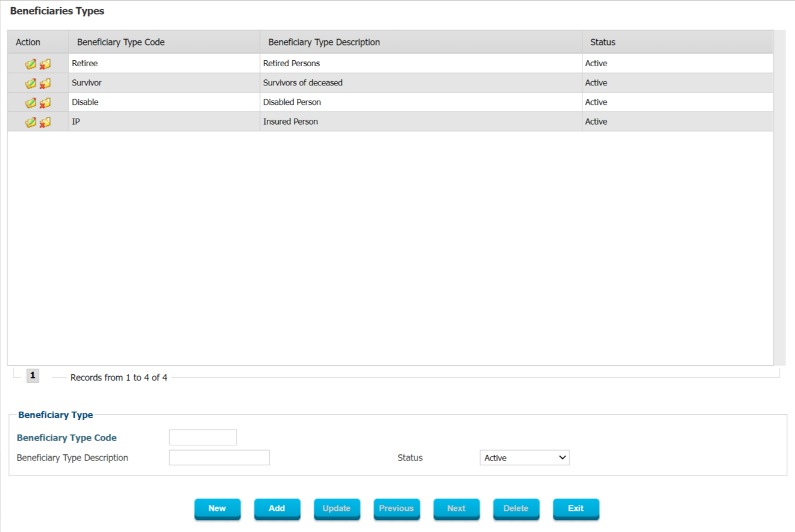Viewport: 795px width, 532px height.
Task: Click the Previous button
Action: (396, 509)
